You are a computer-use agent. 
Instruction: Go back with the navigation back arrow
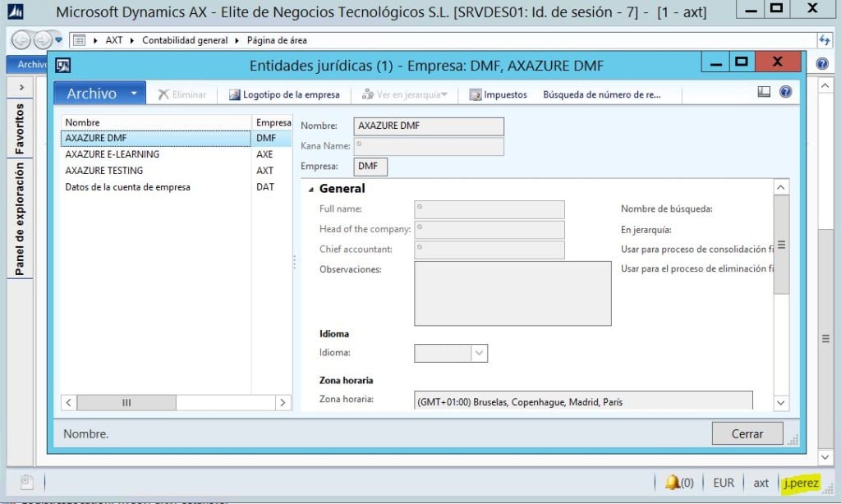pyautogui.click(x=21, y=39)
